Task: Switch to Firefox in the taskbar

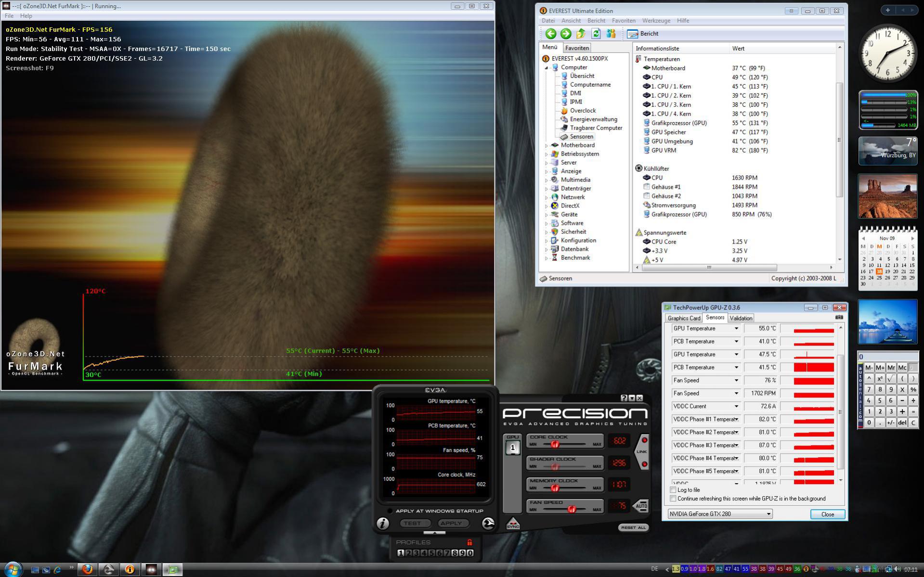Action: (87, 570)
